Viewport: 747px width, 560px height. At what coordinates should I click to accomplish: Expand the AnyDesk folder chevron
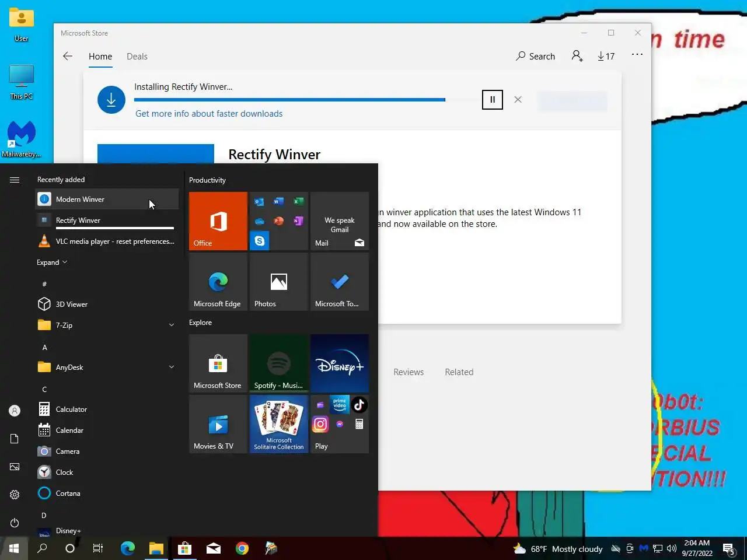(x=172, y=367)
